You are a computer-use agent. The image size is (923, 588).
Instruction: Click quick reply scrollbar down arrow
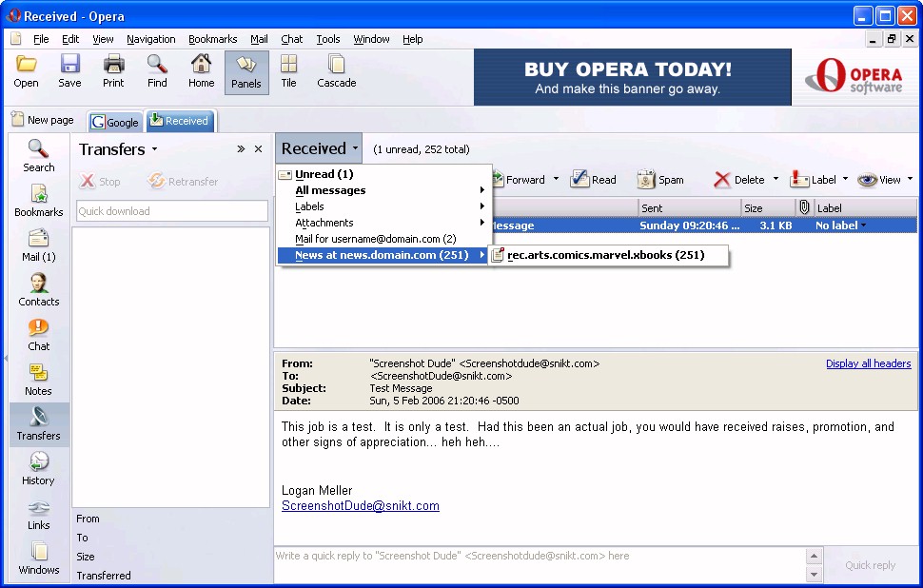814,575
